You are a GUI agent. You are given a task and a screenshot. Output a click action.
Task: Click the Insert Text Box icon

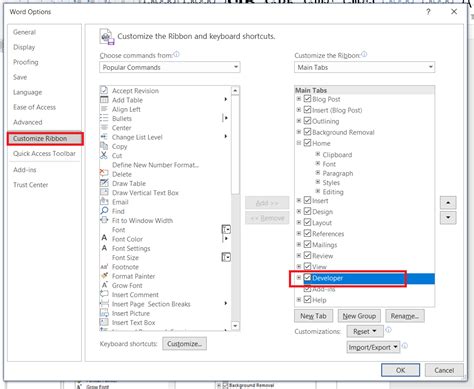coord(104,322)
